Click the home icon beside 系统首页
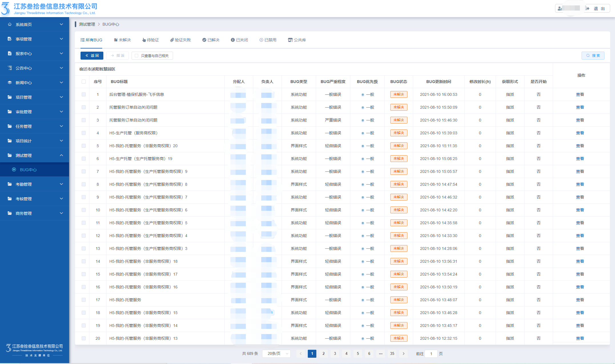This screenshot has width=615, height=364. tap(10, 25)
